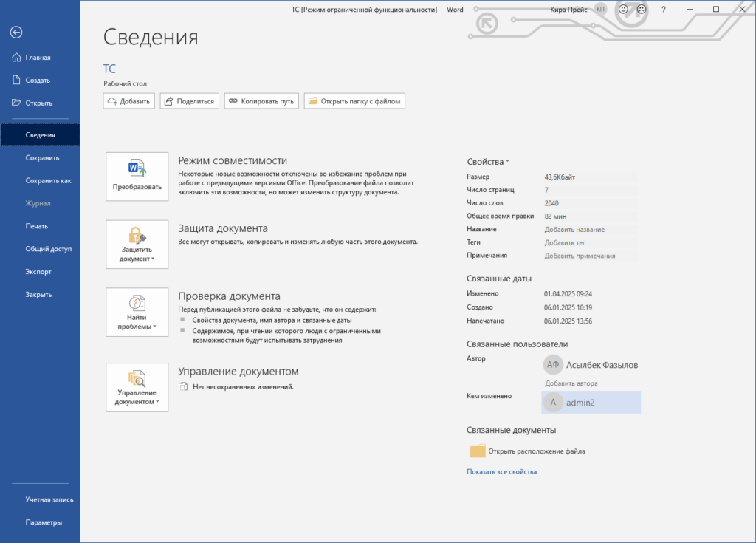Select Печать in the sidebar
Viewport: 756px width, 543px height.
(x=37, y=226)
